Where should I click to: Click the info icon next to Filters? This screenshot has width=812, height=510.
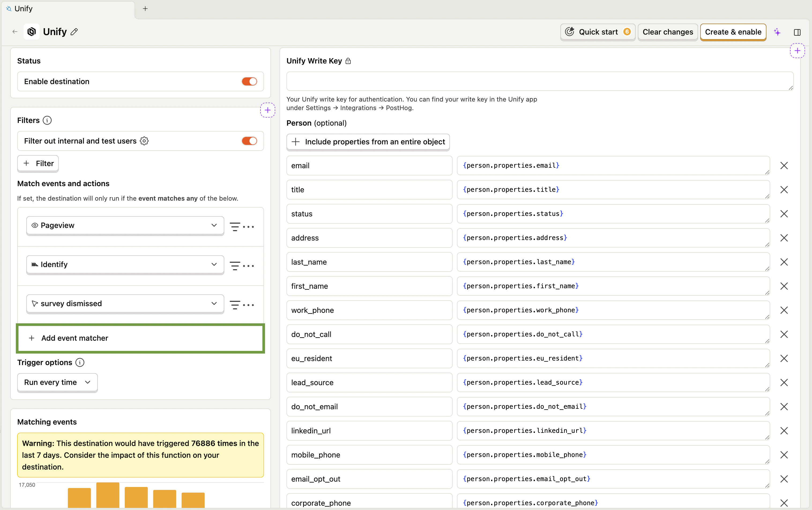(x=47, y=120)
